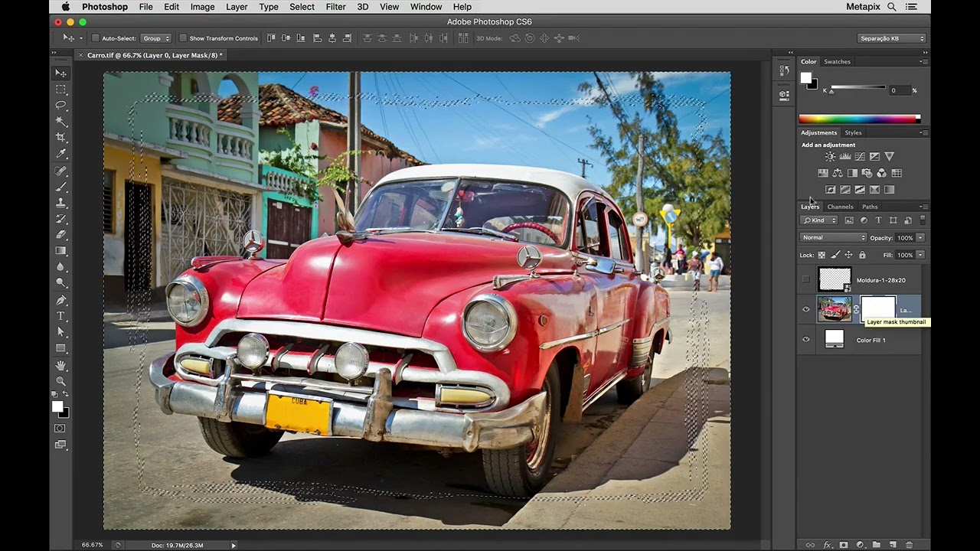This screenshot has height=551, width=980.
Task: Open the Color panel options menu
Action: (x=924, y=61)
